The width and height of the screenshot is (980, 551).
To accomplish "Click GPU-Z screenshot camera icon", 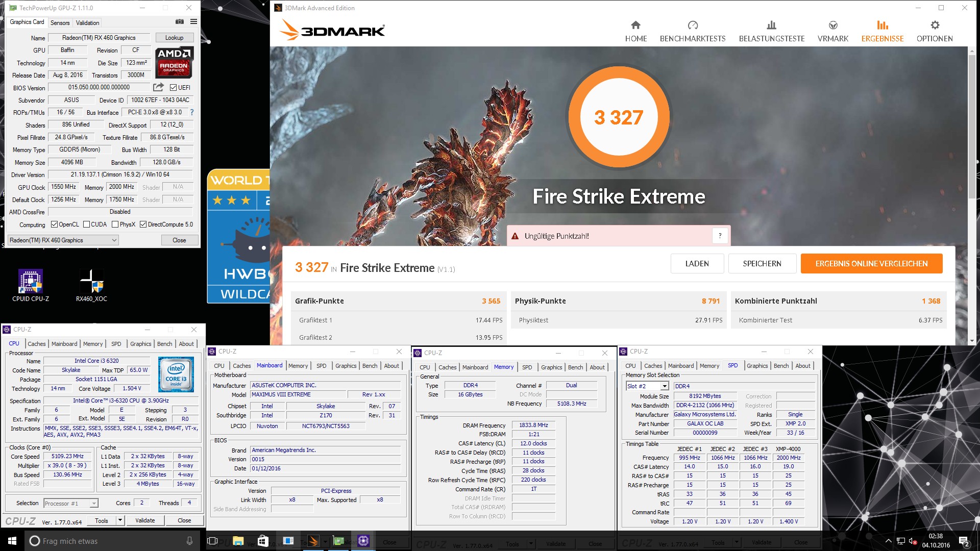I will click(x=180, y=21).
